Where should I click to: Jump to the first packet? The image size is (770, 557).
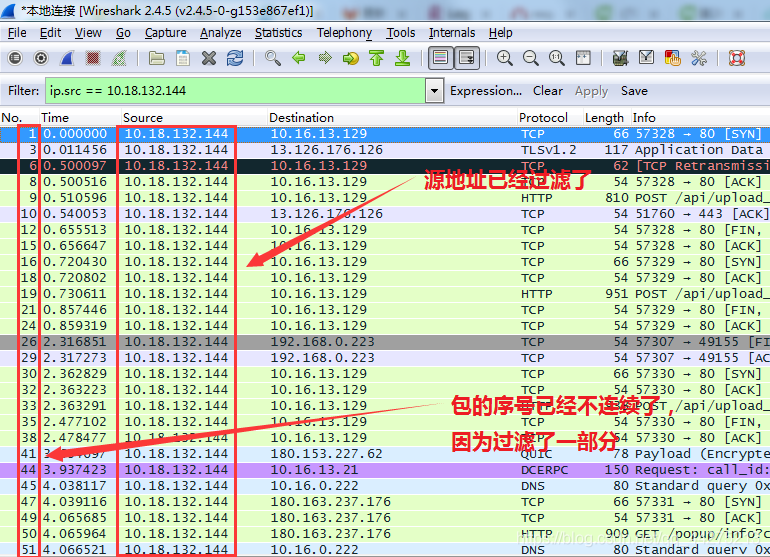pos(377,58)
